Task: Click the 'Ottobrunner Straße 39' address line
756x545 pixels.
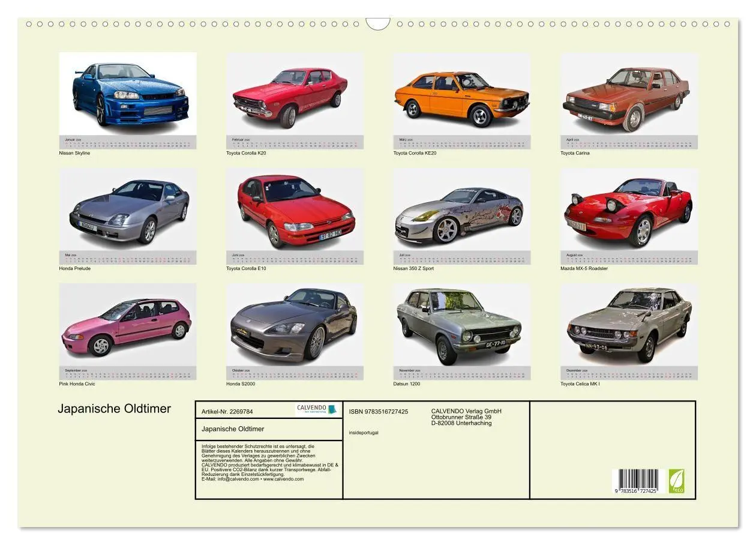Action: click(x=461, y=417)
